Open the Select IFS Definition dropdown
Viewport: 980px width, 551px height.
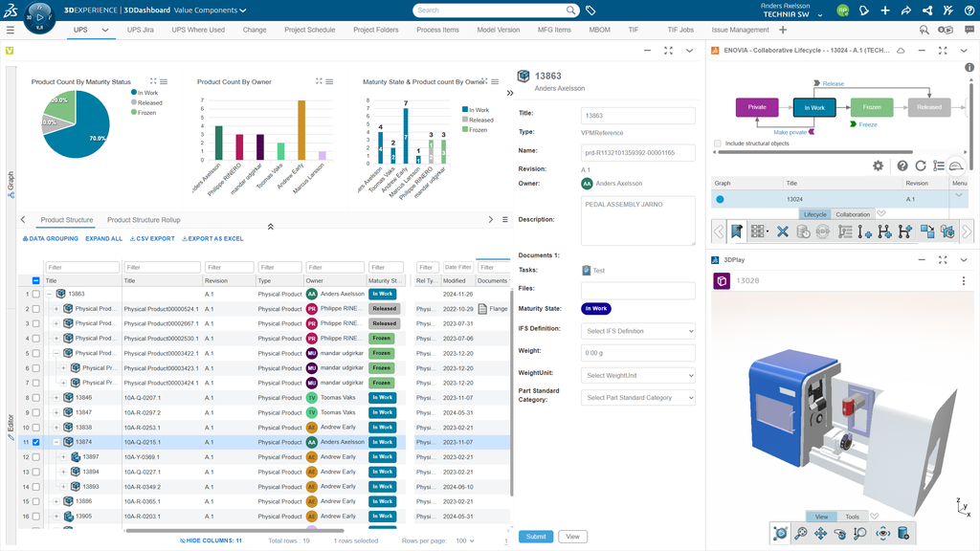point(637,331)
